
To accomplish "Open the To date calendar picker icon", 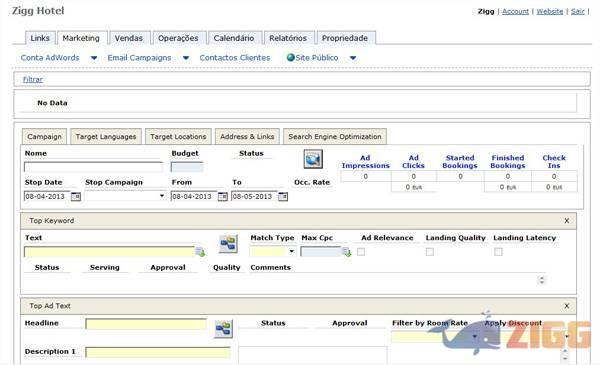I will coord(283,197).
